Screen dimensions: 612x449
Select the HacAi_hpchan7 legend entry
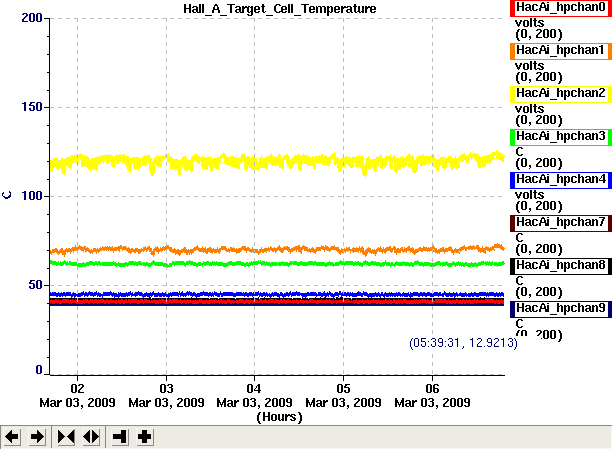coord(561,223)
